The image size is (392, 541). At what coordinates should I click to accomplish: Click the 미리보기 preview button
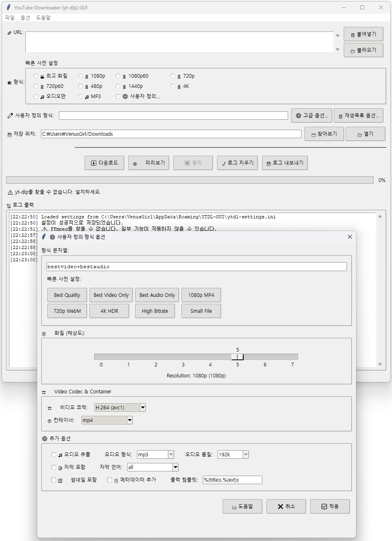149,163
